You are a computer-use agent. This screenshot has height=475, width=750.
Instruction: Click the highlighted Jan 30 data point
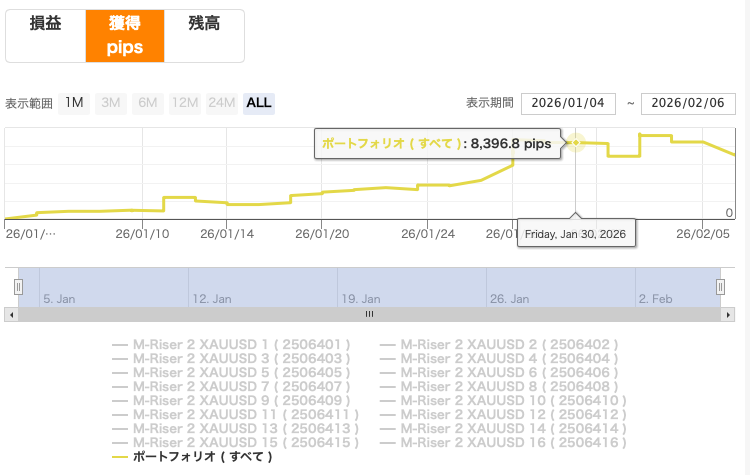coord(577,143)
